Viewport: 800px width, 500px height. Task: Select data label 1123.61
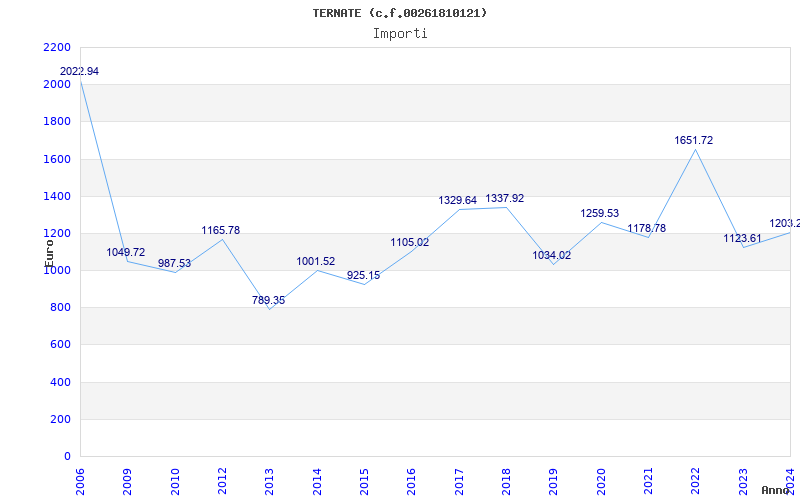tap(742, 239)
